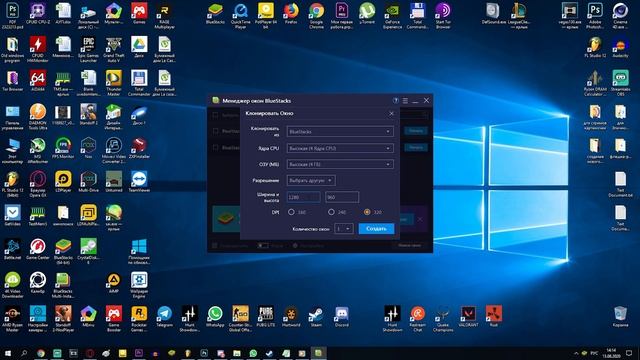
Task: Open VALORANT desktop shortcut
Action: (468, 317)
